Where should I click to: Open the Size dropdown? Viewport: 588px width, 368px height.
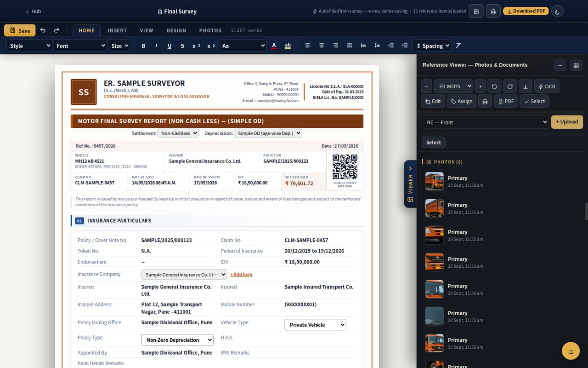click(119, 46)
